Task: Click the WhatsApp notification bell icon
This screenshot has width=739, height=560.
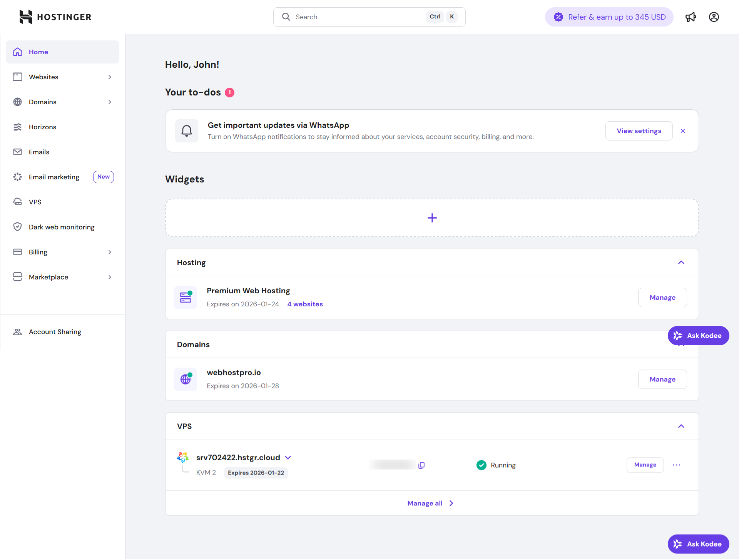Action: pos(187,131)
